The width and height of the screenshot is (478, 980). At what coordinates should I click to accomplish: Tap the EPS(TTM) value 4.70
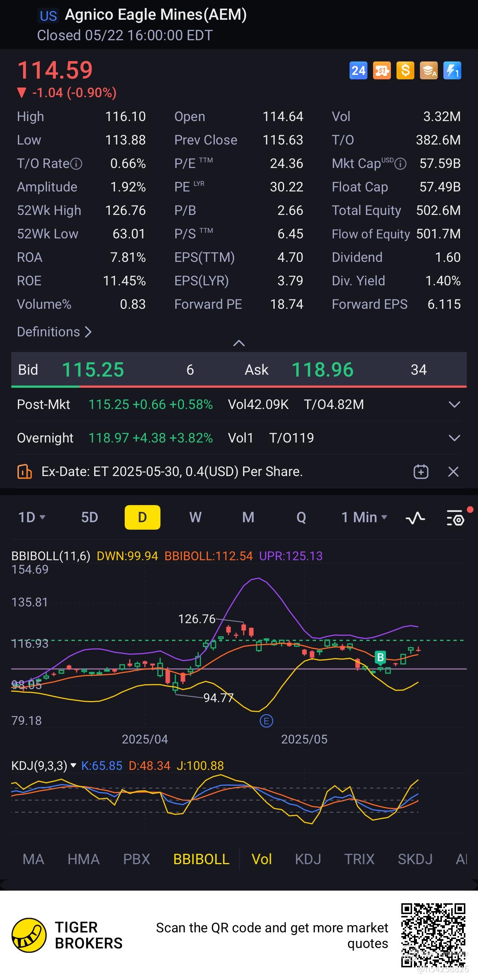(290, 257)
